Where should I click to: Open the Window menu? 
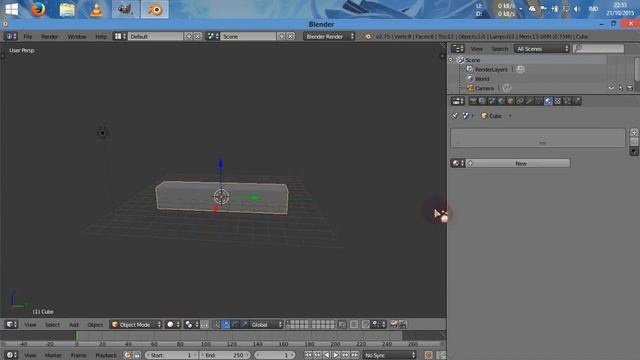coord(77,36)
